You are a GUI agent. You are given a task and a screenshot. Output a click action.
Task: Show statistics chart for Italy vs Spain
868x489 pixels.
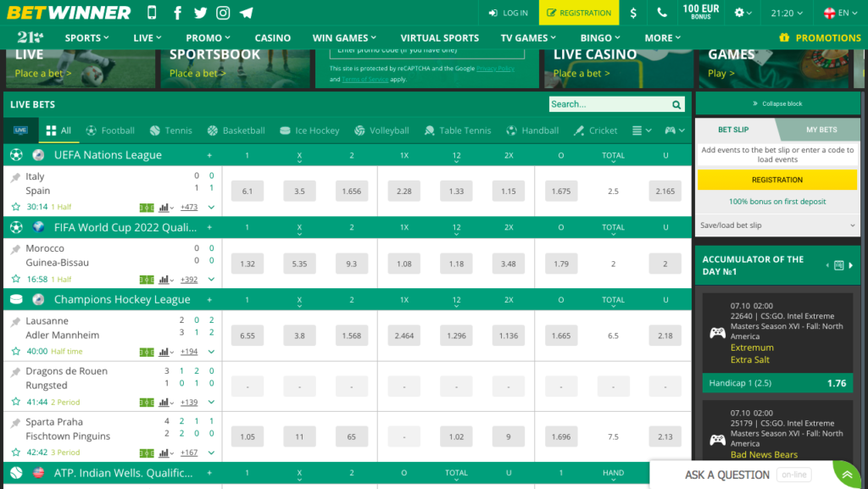164,208
